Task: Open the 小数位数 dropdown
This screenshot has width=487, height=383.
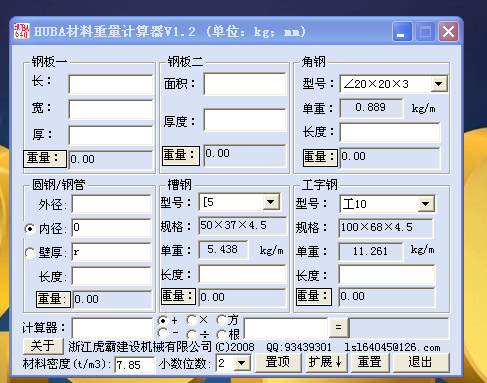Action: pyautogui.click(x=242, y=362)
